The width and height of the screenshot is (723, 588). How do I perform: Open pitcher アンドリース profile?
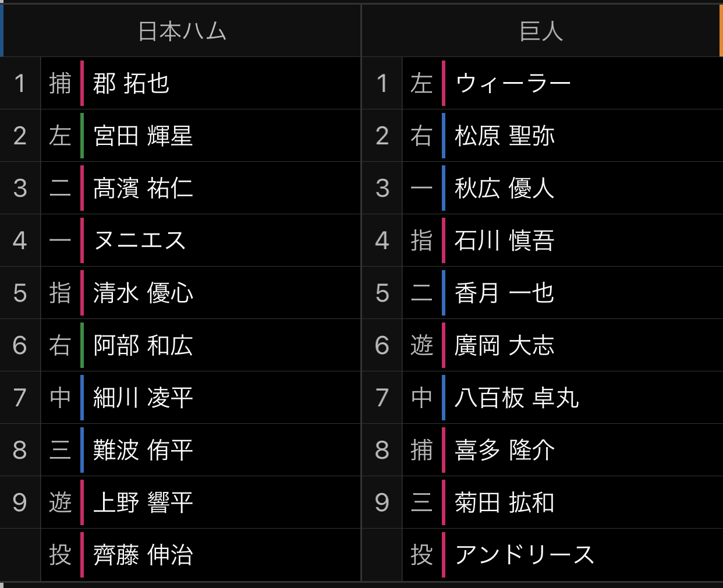524,555
